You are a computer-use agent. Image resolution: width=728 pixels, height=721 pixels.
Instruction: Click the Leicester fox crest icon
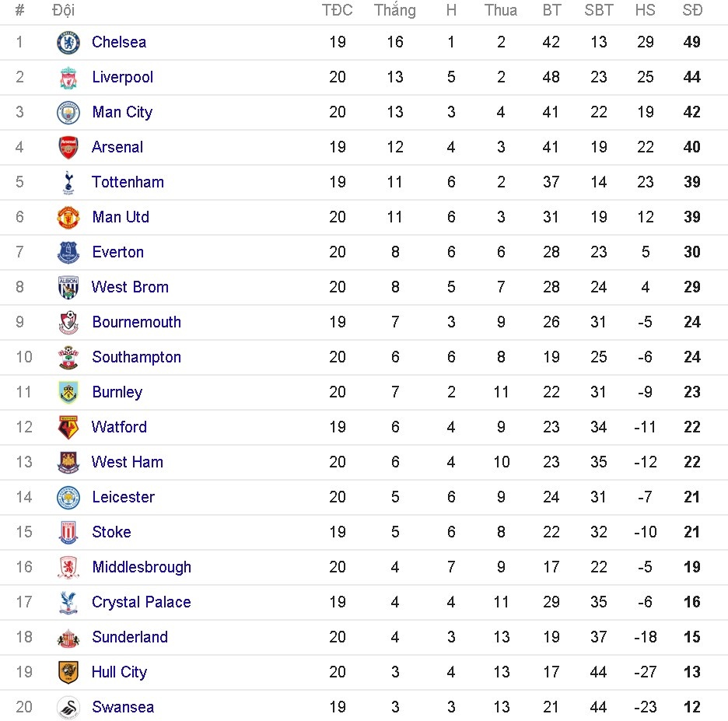68,497
